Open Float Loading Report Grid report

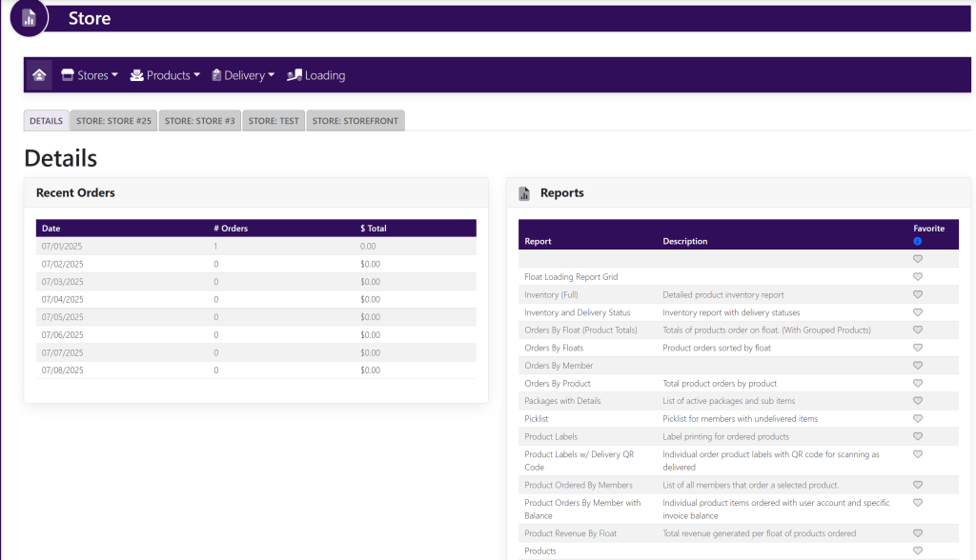pyautogui.click(x=571, y=277)
